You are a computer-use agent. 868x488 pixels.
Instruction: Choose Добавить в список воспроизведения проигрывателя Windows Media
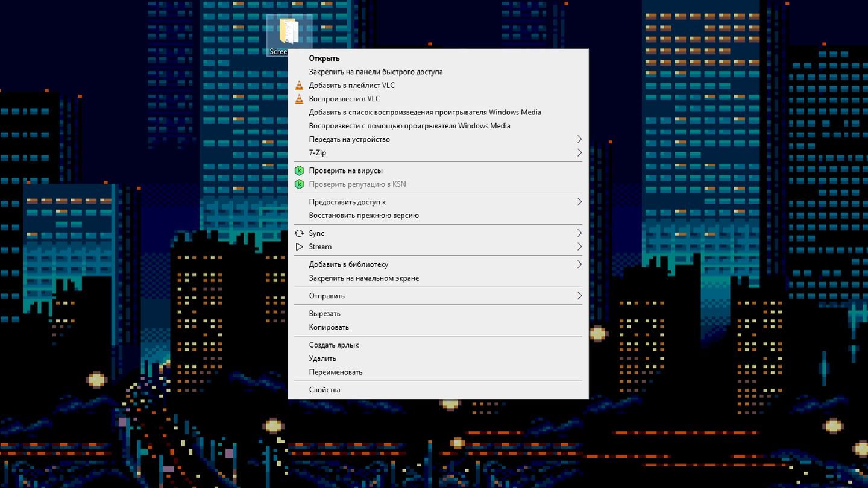coord(438,112)
